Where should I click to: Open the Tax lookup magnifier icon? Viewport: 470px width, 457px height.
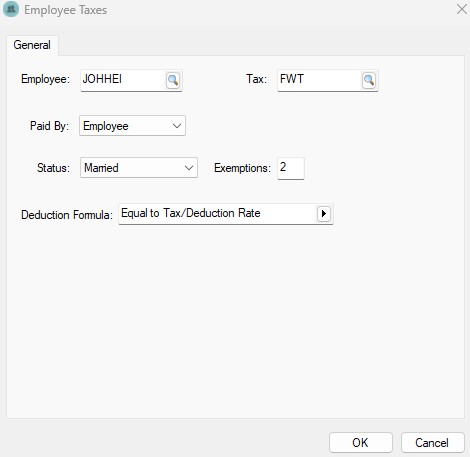tap(369, 80)
